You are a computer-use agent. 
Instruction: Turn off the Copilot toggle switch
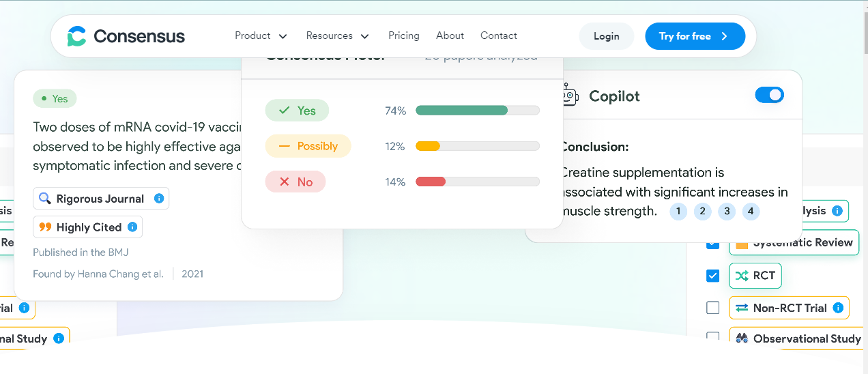(769, 96)
